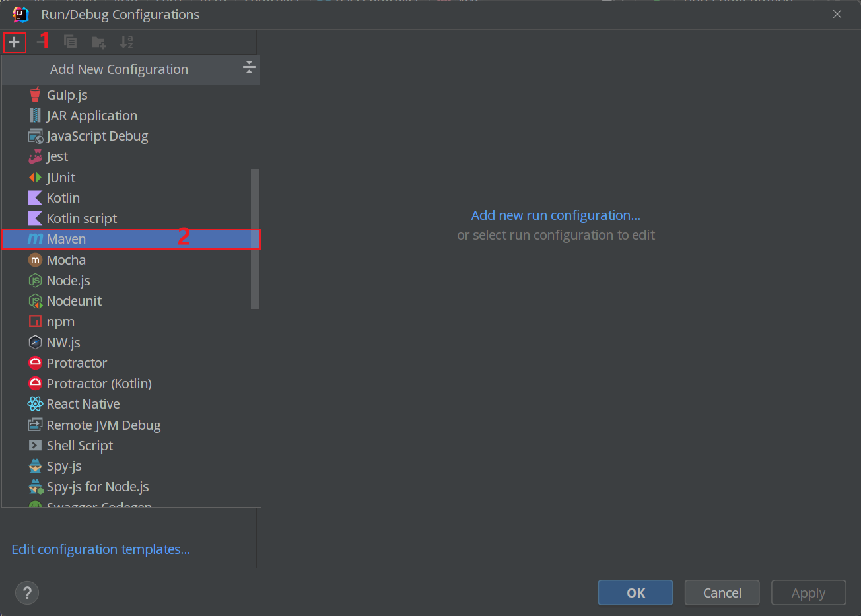The height and width of the screenshot is (616, 861).
Task: Click the Kotlin script K icon
Action: (x=35, y=218)
